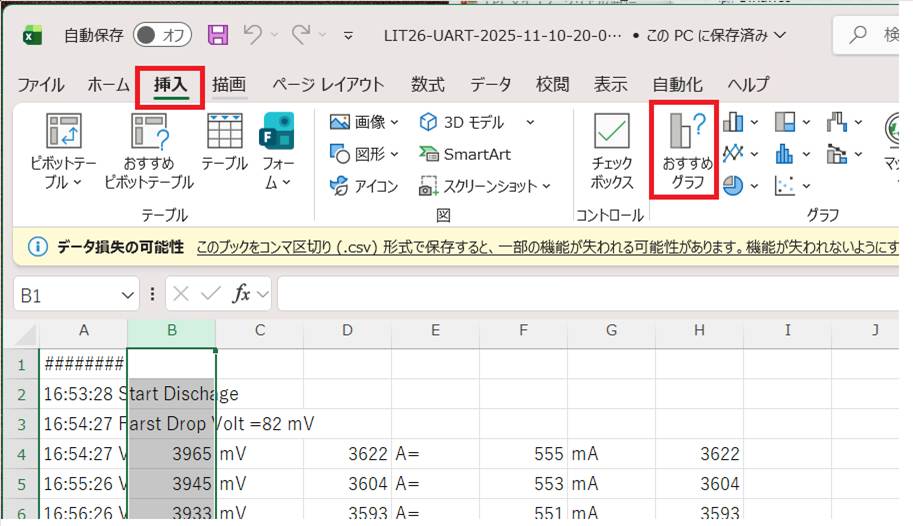Image resolution: width=913 pixels, height=526 pixels.
Task: Expand the Name Box dropdown arrow
Action: pyautogui.click(x=128, y=294)
